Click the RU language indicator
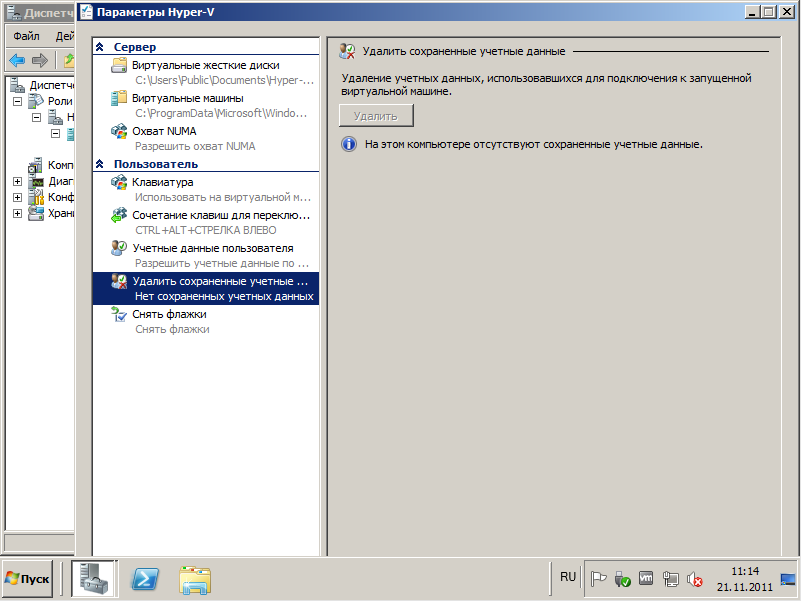The image size is (802, 602). [568, 577]
